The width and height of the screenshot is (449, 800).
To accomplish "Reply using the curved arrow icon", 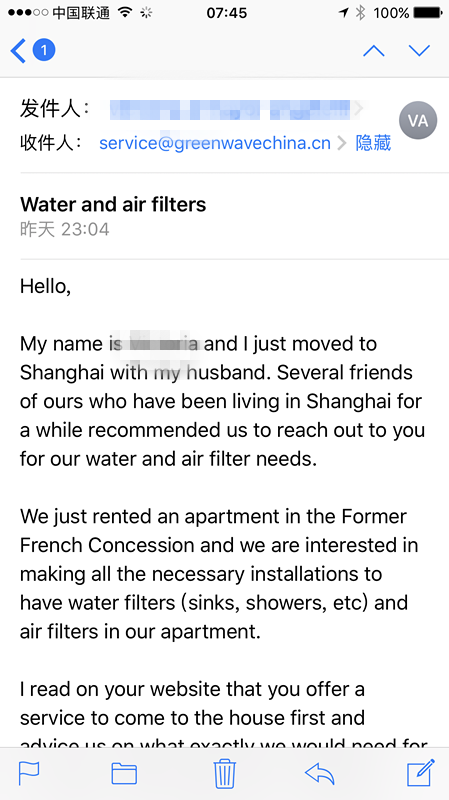I will click(320, 773).
